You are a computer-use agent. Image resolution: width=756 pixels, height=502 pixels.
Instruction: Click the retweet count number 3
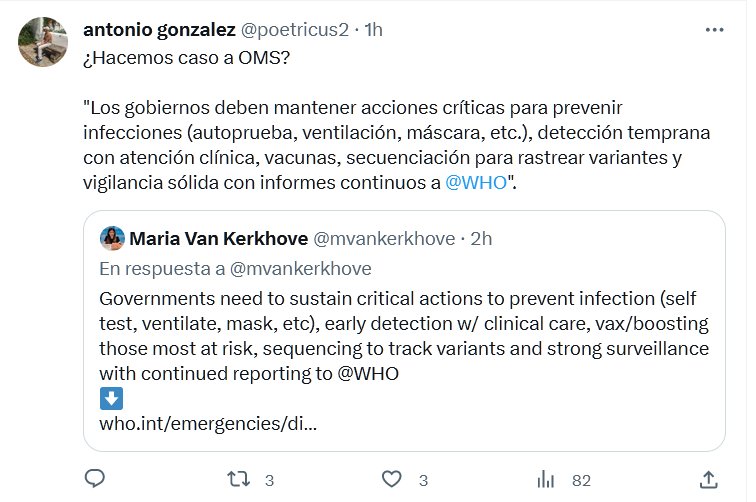point(270,480)
